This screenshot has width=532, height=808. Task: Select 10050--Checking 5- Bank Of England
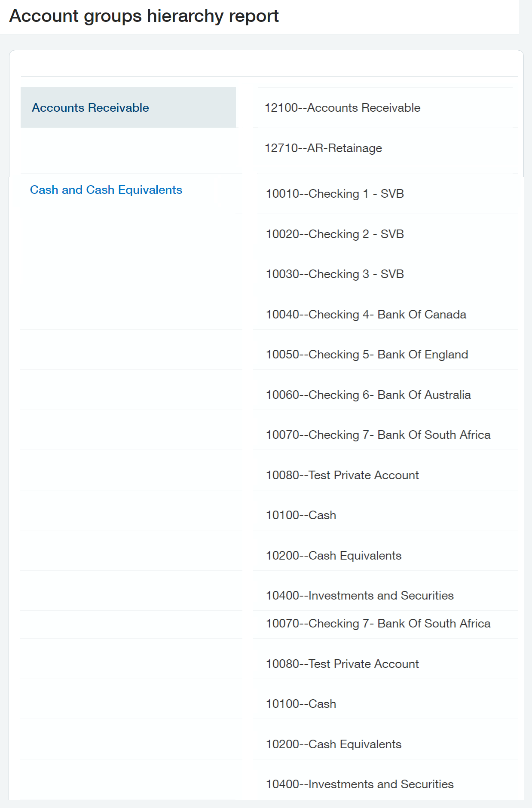click(385, 355)
